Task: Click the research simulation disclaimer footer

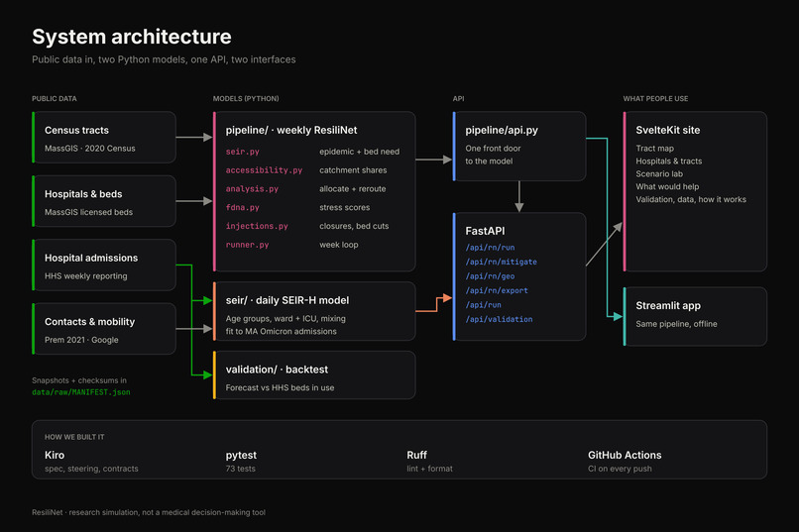Action: (x=149, y=512)
